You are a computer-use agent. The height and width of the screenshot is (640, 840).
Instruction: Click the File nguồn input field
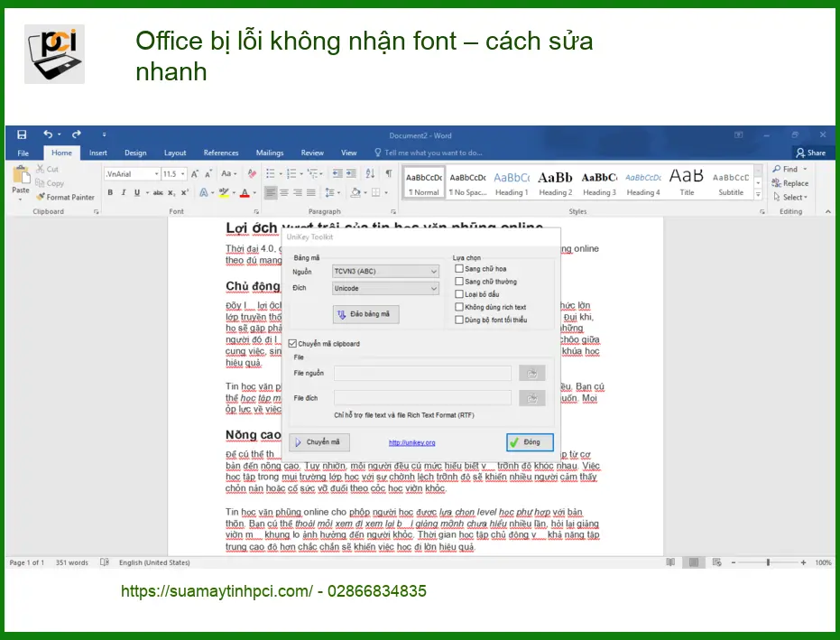click(422, 373)
